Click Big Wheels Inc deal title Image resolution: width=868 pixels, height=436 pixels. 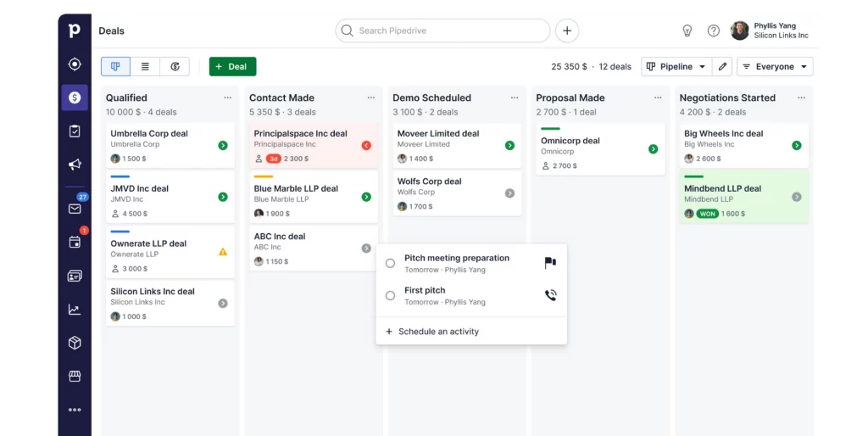coord(724,133)
